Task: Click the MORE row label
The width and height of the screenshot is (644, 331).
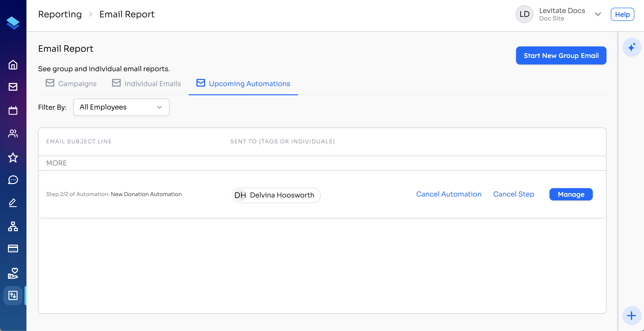Action: 57,163
